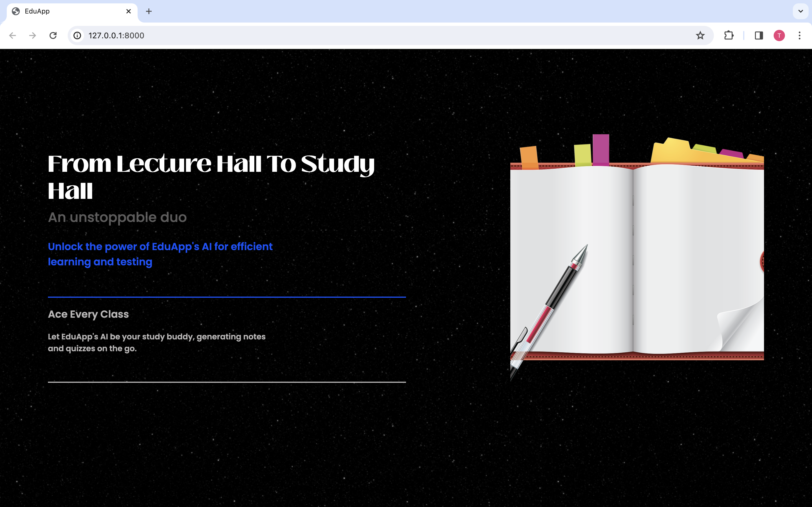812x507 pixels.
Task: Open the Extensions puzzle icon
Action: (729, 35)
